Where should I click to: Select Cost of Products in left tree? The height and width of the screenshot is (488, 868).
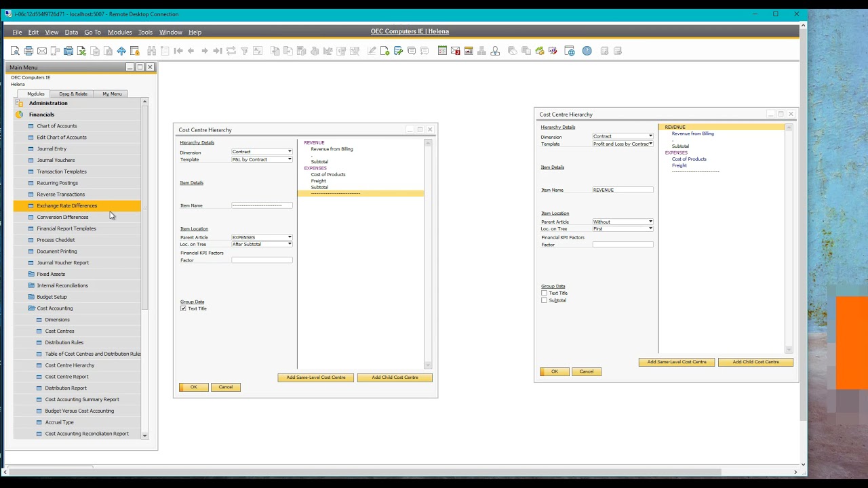pyautogui.click(x=328, y=174)
